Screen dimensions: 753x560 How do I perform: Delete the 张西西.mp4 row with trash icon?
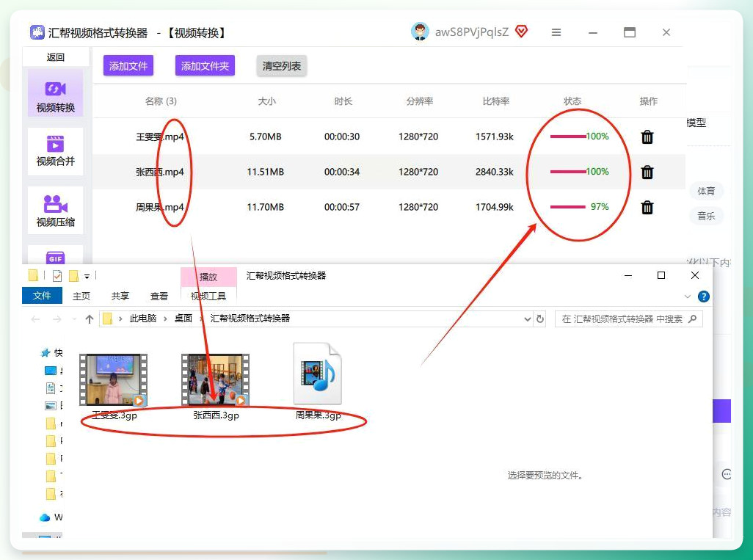[x=647, y=172]
